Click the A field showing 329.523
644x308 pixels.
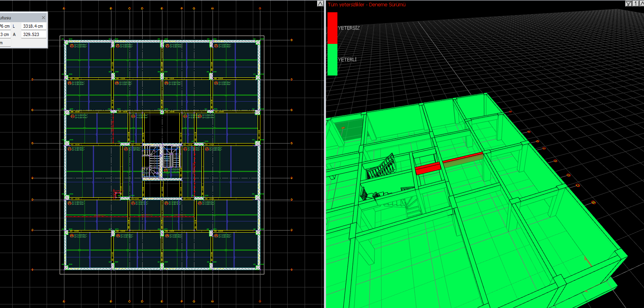tap(33, 34)
